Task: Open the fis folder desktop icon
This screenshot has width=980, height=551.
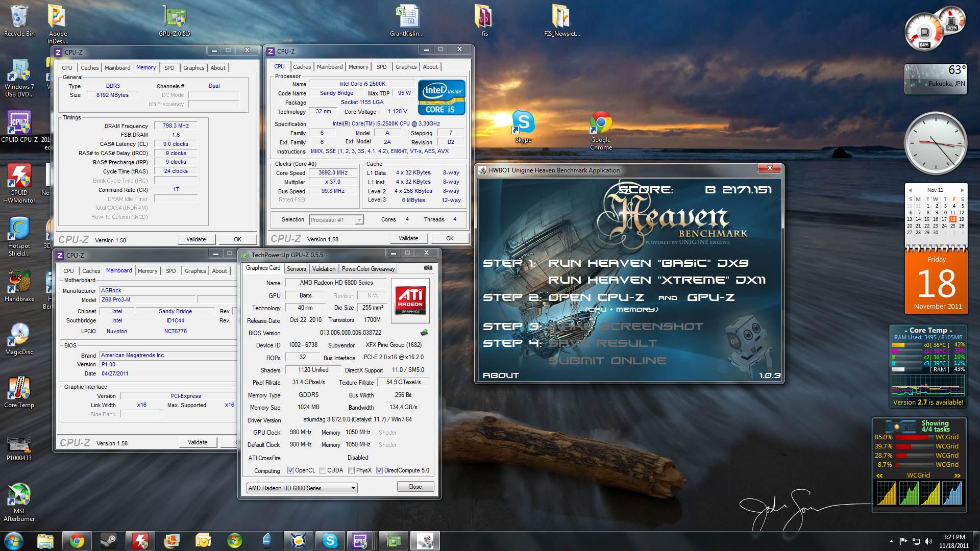Action: [484, 20]
